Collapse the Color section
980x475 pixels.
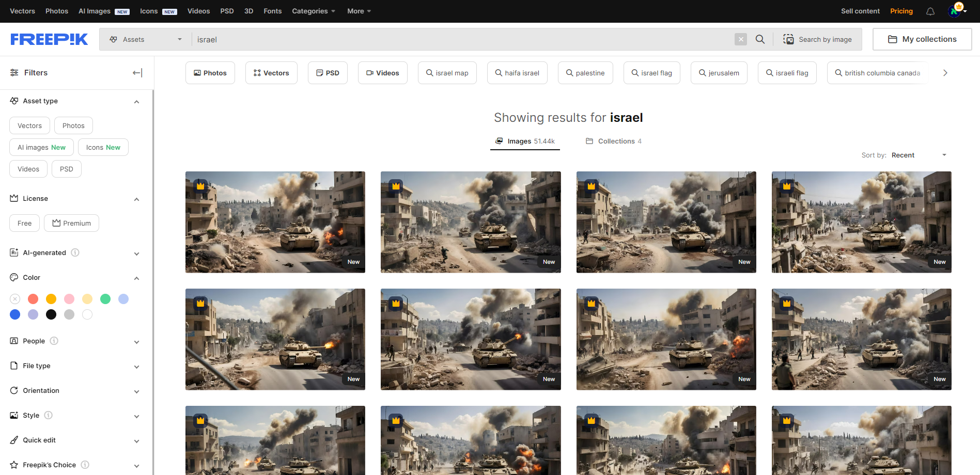137,278
